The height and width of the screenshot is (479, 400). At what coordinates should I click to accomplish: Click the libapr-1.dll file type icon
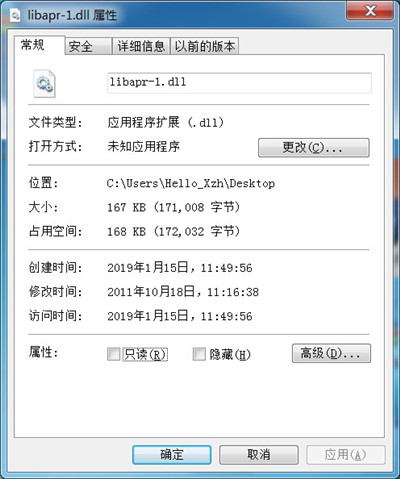(44, 83)
